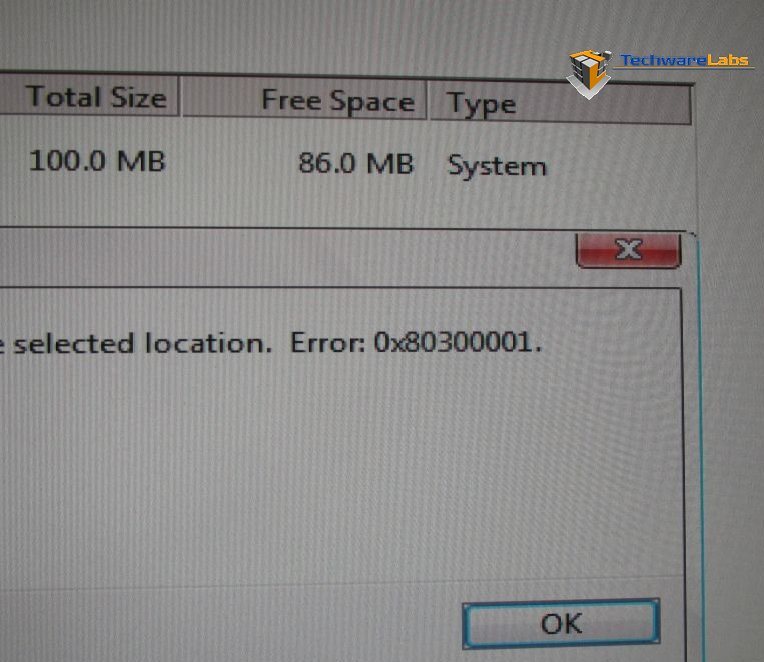
Task: Click the TechwareLabs watermark text
Action: coord(684,60)
